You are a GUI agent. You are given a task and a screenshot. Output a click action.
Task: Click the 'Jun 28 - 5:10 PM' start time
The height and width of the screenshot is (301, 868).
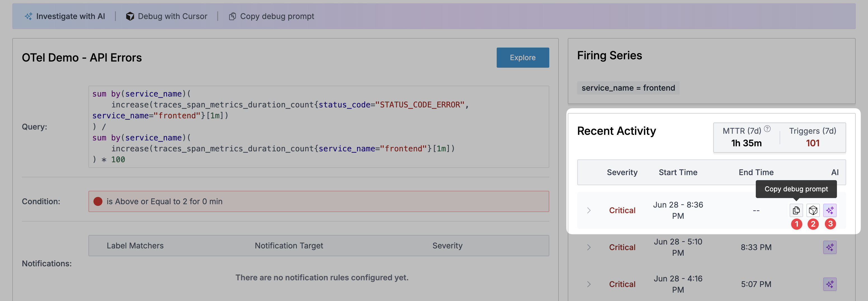(678, 248)
